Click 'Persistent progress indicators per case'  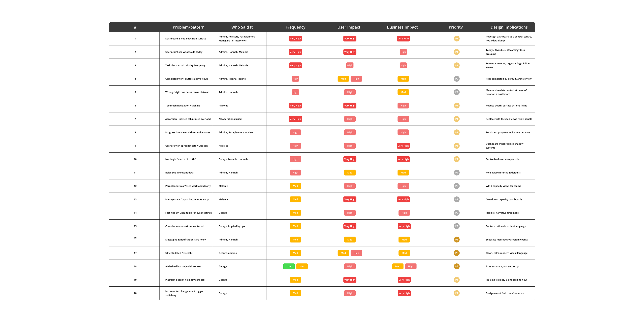click(x=508, y=132)
